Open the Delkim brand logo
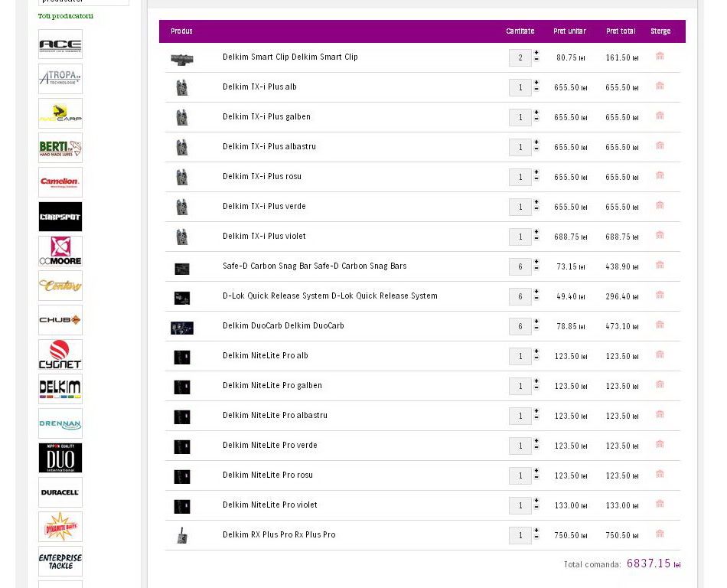Viewport: 727px width, 588px height. (x=60, y=389)
